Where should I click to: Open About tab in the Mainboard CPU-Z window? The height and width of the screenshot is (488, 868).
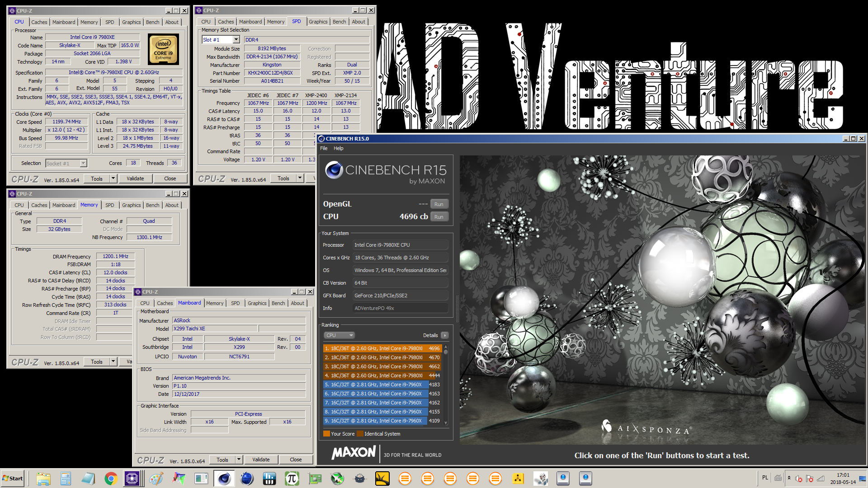[297, 303]
